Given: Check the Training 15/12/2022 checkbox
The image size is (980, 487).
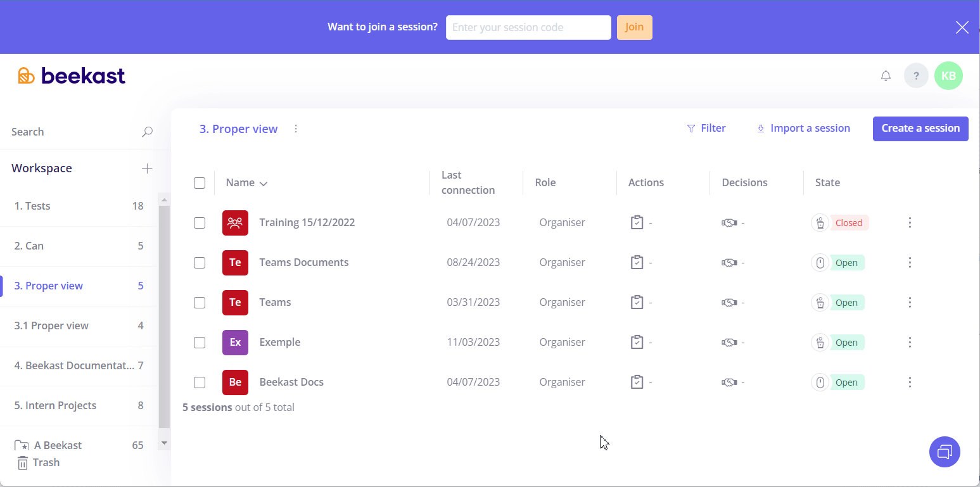Looking at the screenshot, I should click(200, 223).
